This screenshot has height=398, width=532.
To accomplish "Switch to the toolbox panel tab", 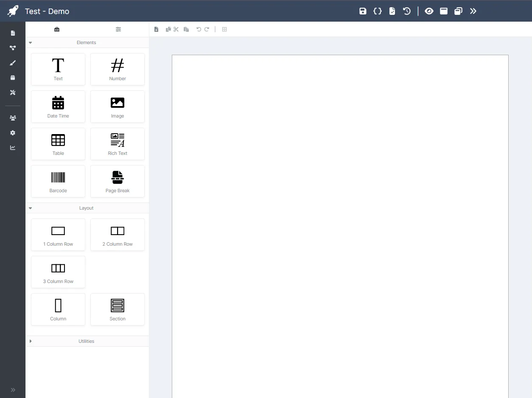I will click(x=57, y=29).
